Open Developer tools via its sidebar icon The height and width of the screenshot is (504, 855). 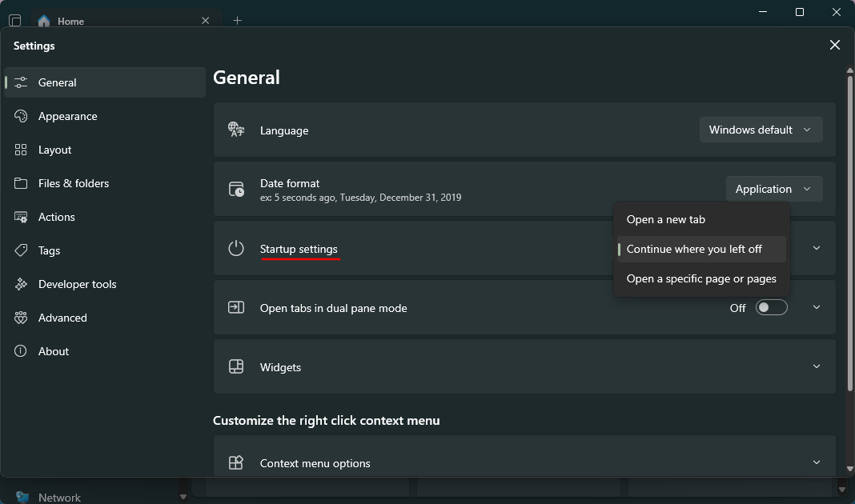22,284
